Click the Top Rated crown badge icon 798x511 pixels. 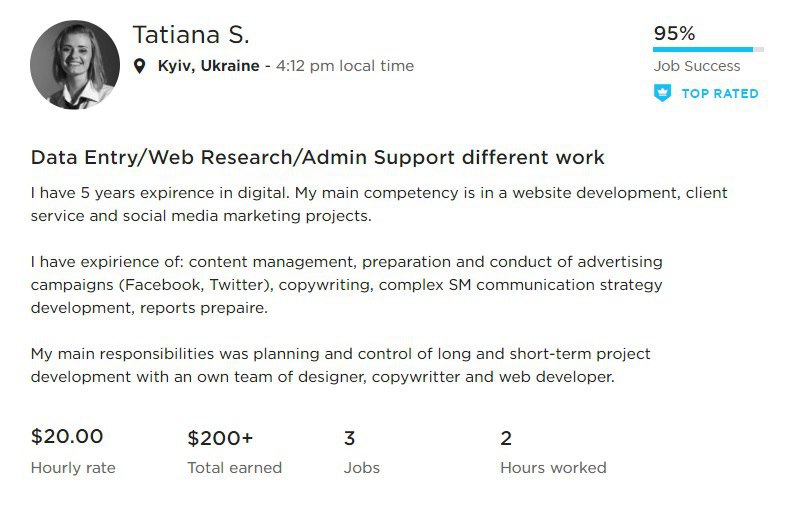[x=662, y=93]
